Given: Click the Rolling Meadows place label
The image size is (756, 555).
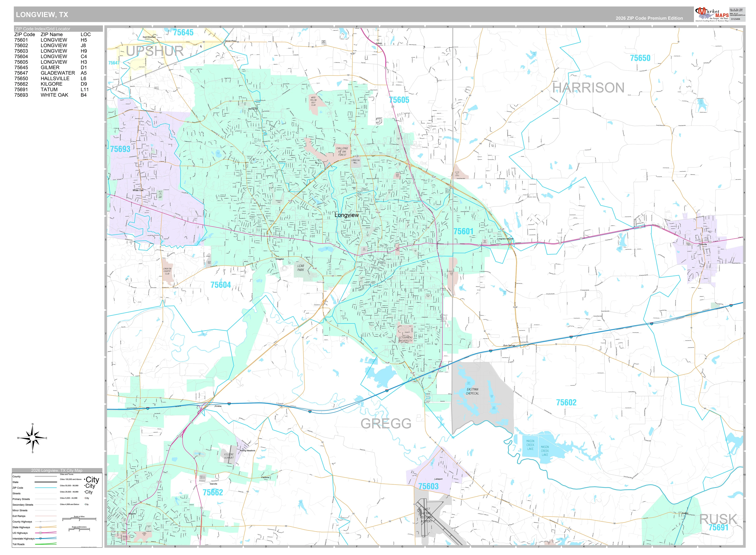Looking at the screenshot, I should 248,451.
